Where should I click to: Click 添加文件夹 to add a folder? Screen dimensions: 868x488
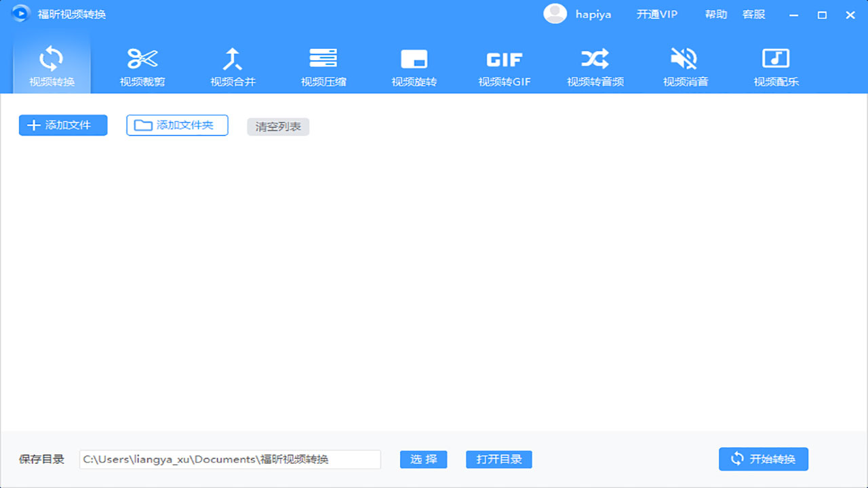tap(177, 125)
